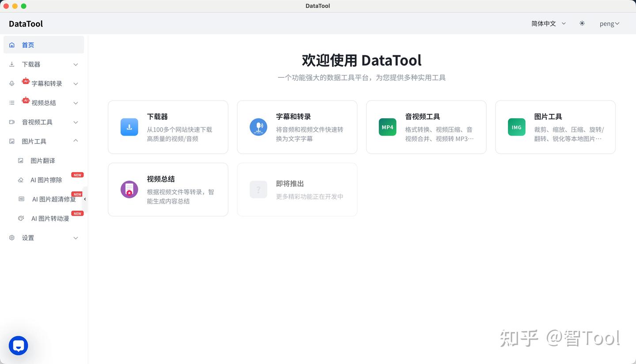Go to 首页 in the sidebar

tap(44, 45)
